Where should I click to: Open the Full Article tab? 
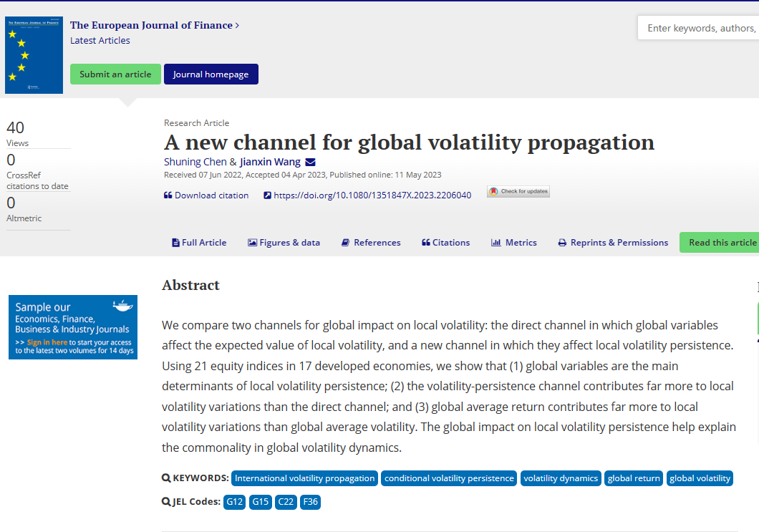coord(199,243)
